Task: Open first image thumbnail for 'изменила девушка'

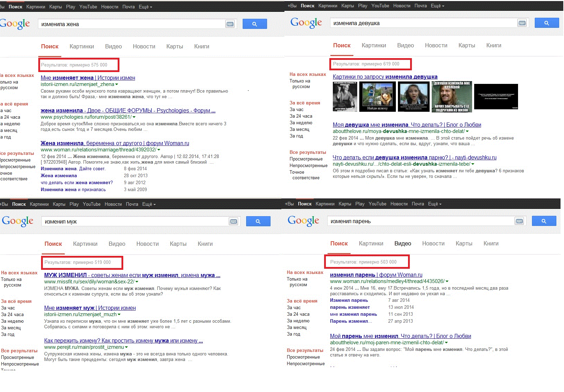Action: pos(345,96)
